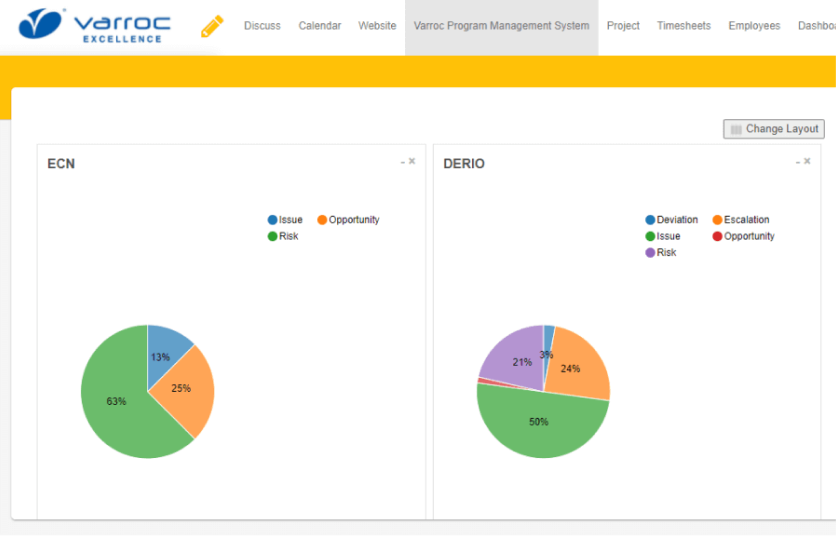Click the Varroc Excellence logo
This screenshot has height=536, width=836.
point(95,26)
